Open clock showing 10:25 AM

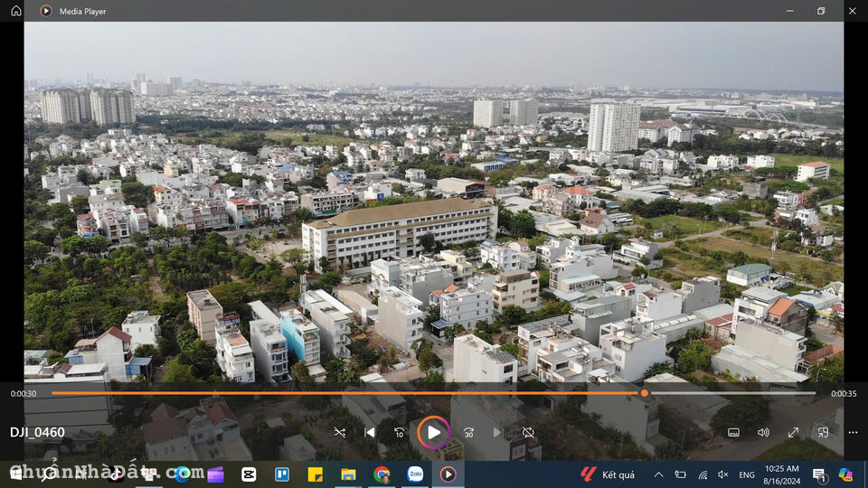point(781,474)
